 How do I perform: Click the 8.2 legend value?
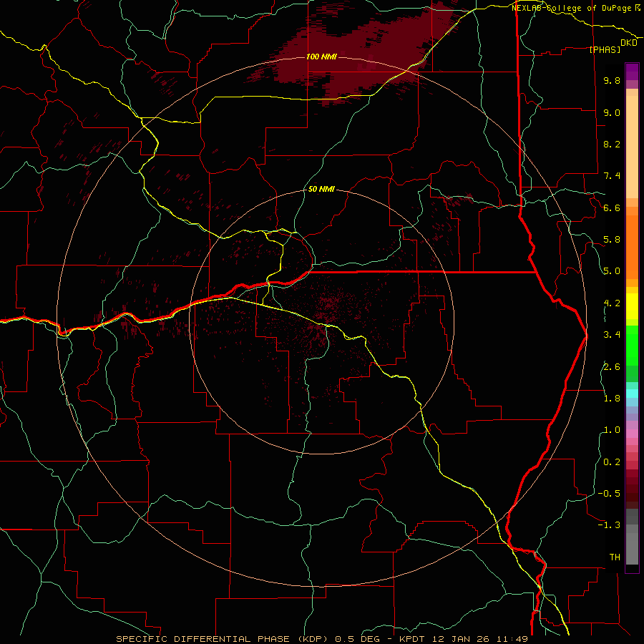click(x=612, y=144)
